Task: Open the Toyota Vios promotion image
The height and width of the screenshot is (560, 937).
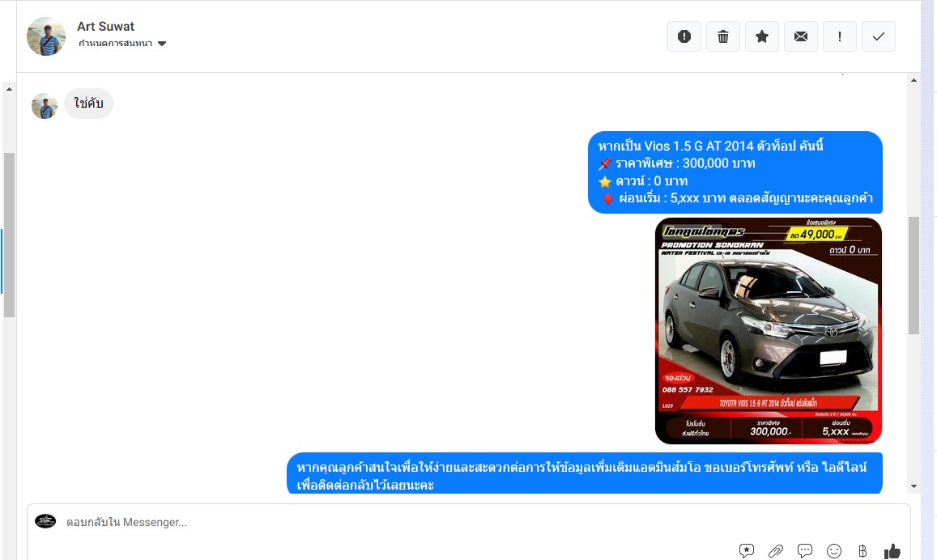Action: (769, 331)
